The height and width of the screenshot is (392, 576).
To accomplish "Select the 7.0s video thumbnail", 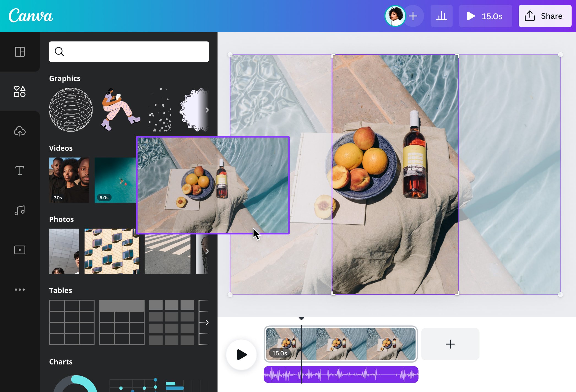I will pyautogui.click(x=69, y=180).
